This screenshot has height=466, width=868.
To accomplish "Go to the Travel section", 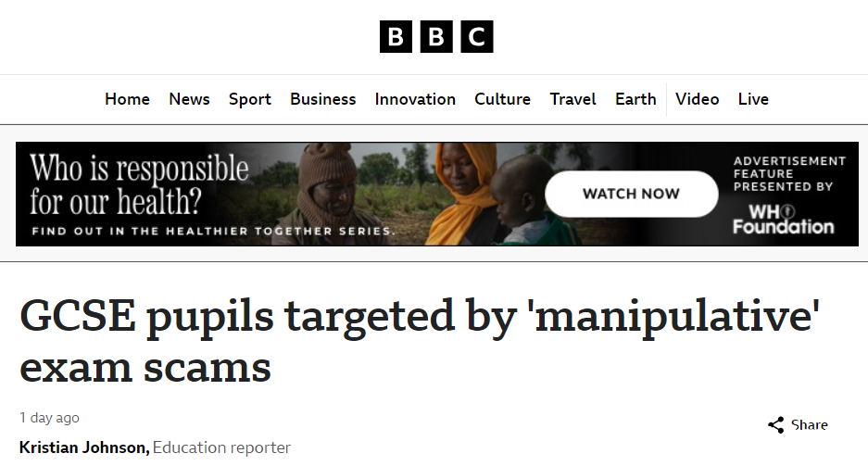I will pos(572,99).
